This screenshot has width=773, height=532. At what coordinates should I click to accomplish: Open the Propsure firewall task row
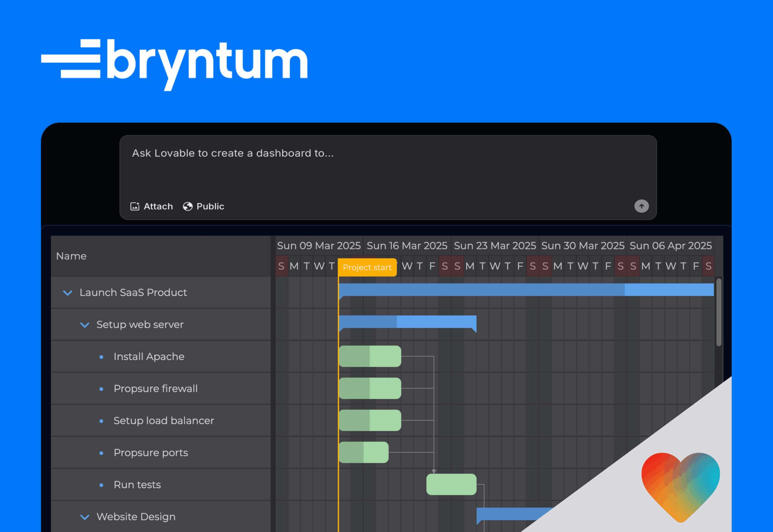point(155,389)
